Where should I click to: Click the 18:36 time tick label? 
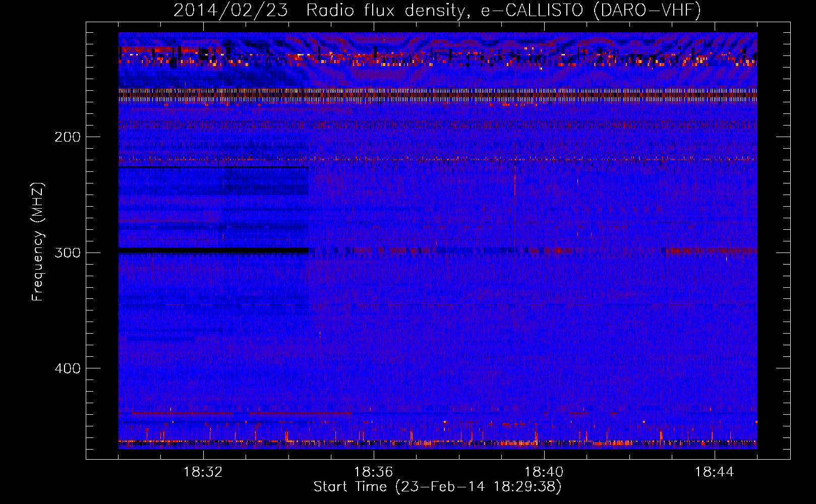[x=374, y=472]
